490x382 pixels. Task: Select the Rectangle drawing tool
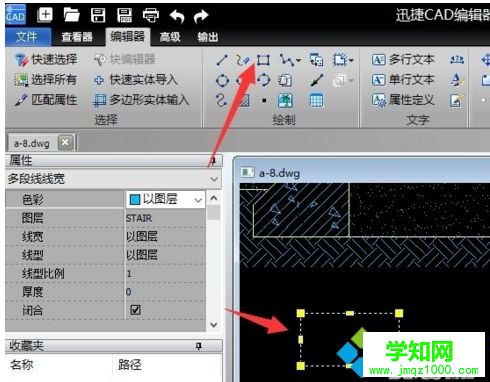click(x=263, y=60)
